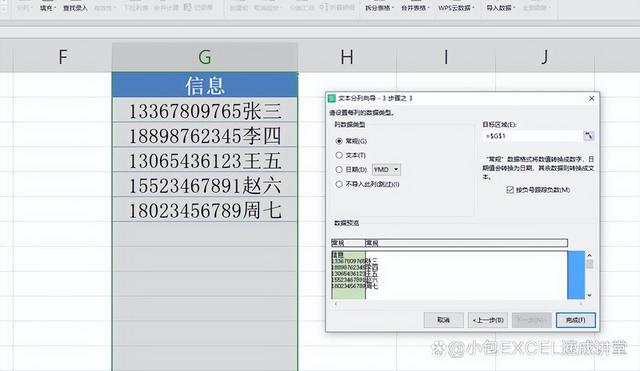Click the 取消 (Cancel) button
The width and height of the screenshot is (640, 371).
(x=444, y=320)
